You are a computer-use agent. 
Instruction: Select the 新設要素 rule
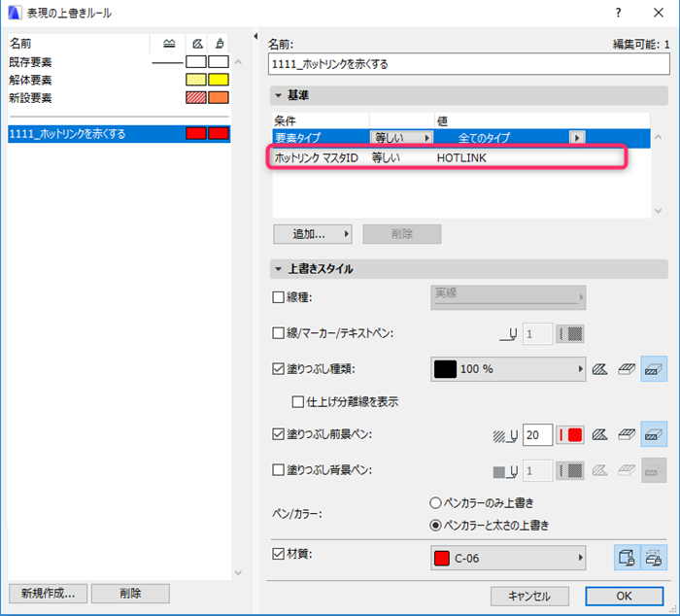[119, 98]
